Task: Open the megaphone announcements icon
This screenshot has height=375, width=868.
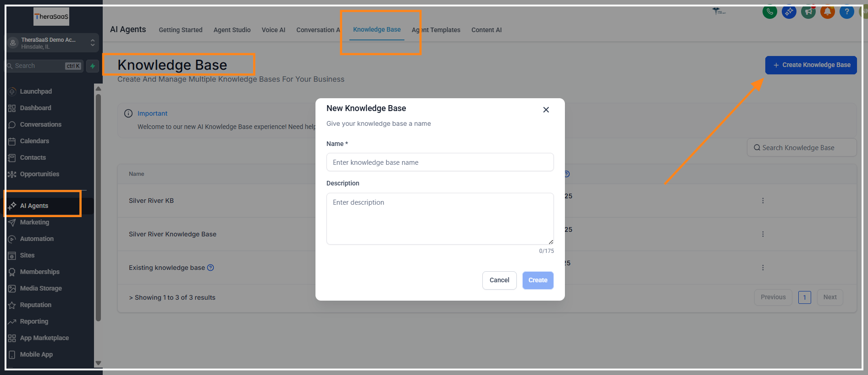Action: click(x=808, y=12)
